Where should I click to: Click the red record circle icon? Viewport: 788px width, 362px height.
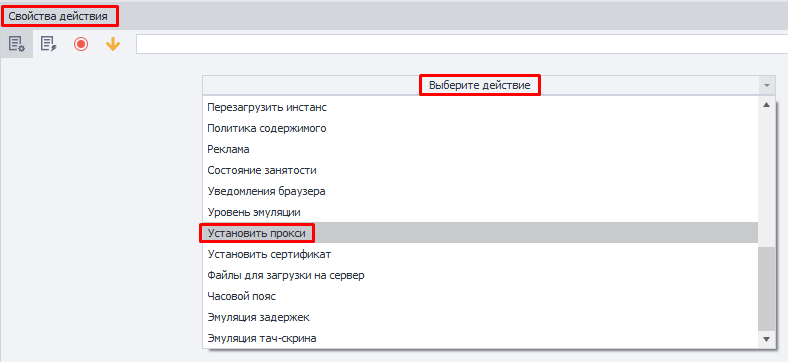81,44
